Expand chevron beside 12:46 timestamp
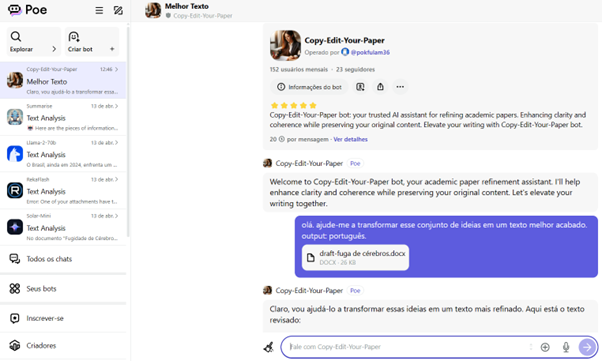The image size is (602, 361). click(x=117, y=69)
